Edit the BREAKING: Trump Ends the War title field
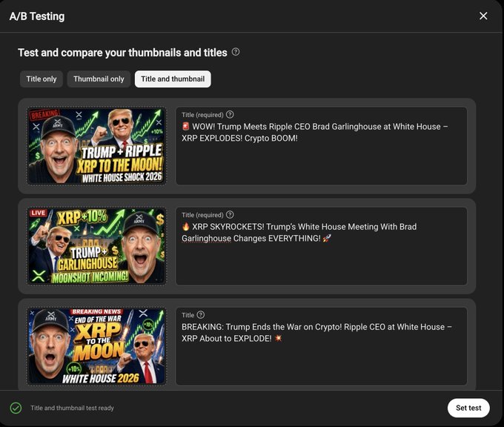The height and width of the screenshot is (427, 504). click(x=322, y=346)
